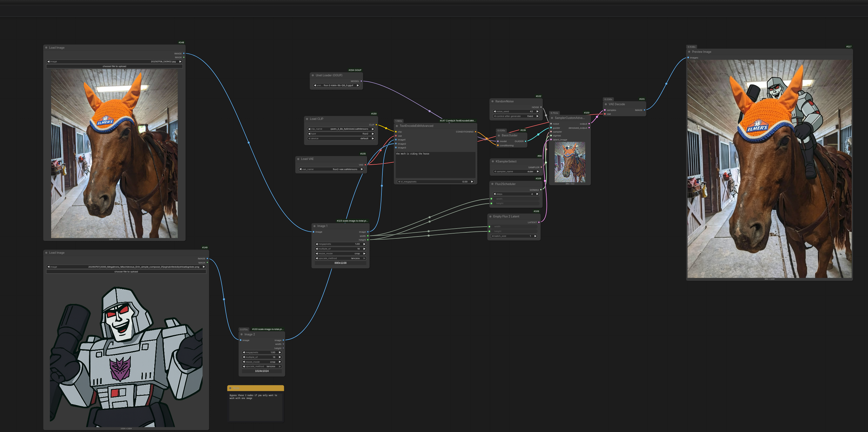Screen dimensions: 868x432
Task: Click the prompt text 'the mech is riding the horse'
Action: (x=413, y=154)
